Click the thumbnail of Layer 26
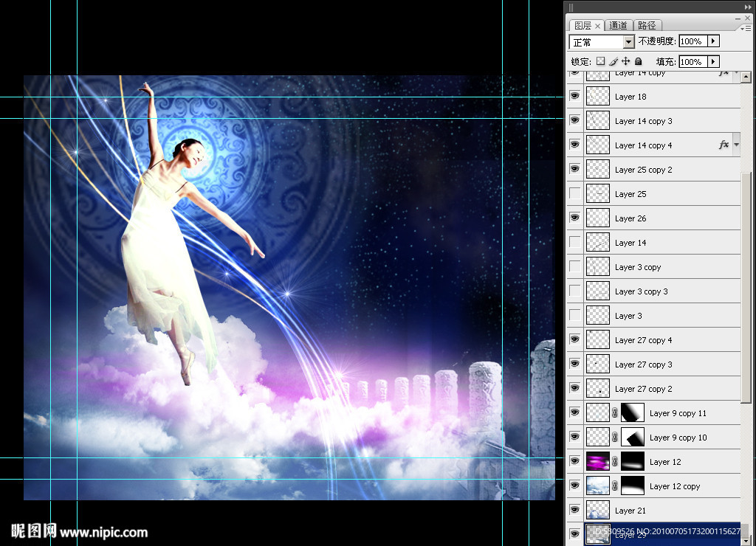This screenshot has height=546, width=756. pos(598,218)
